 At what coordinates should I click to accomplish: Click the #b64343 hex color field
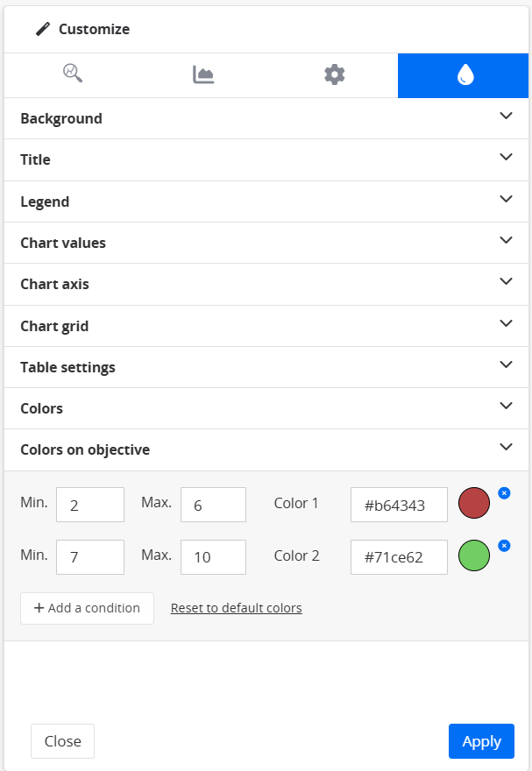point(399,505)
